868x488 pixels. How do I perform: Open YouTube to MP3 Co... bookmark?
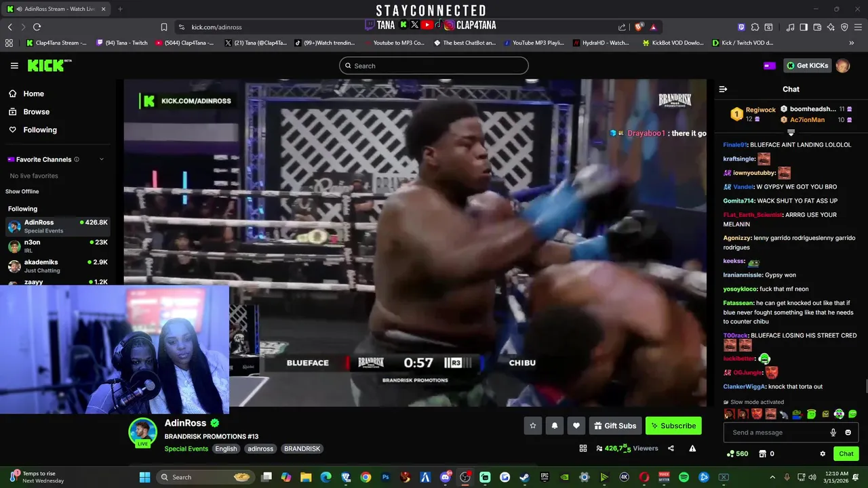coord(393,43)
